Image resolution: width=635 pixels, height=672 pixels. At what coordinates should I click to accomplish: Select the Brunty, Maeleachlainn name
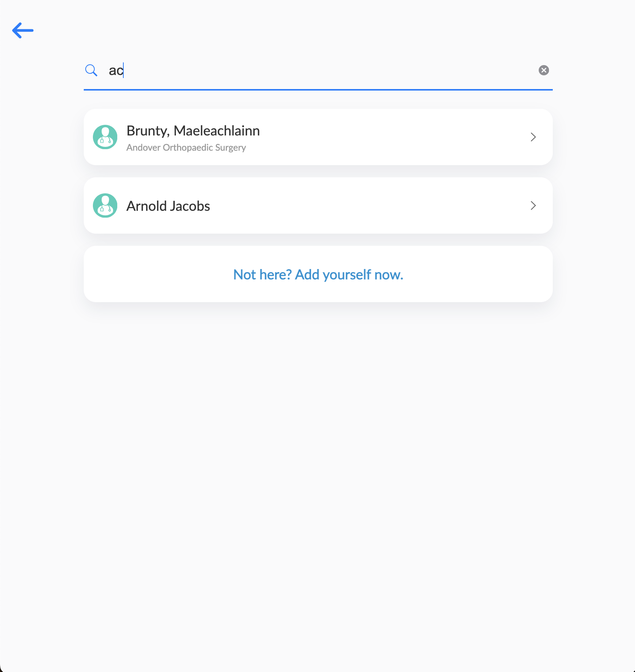(x=193, y=131)
